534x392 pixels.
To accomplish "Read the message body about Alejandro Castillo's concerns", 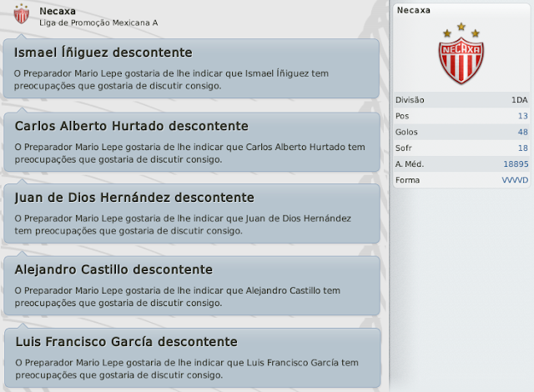I will coord(178,297).
